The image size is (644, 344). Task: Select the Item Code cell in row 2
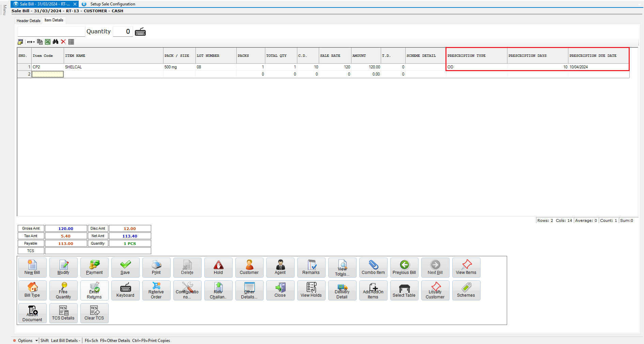click(48, 74)
